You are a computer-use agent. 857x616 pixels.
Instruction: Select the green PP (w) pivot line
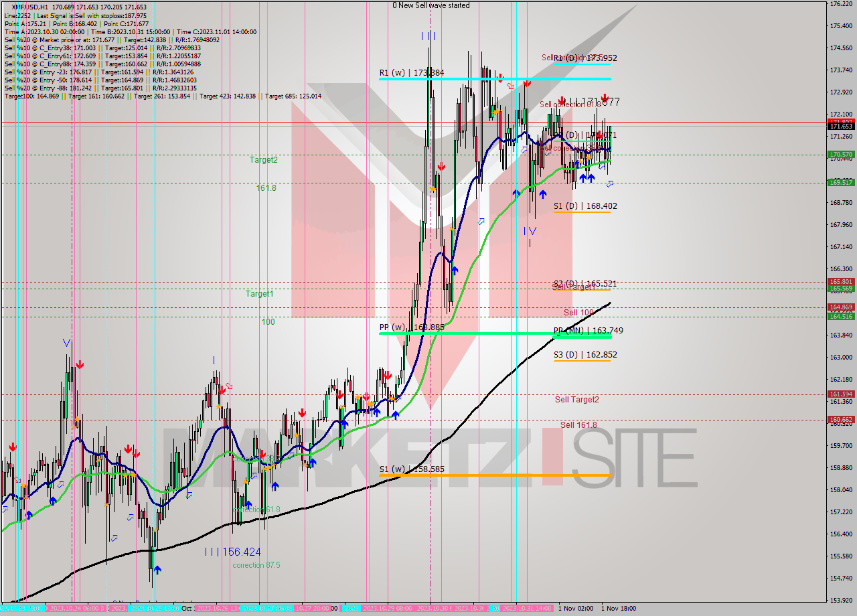click(495, 333)
